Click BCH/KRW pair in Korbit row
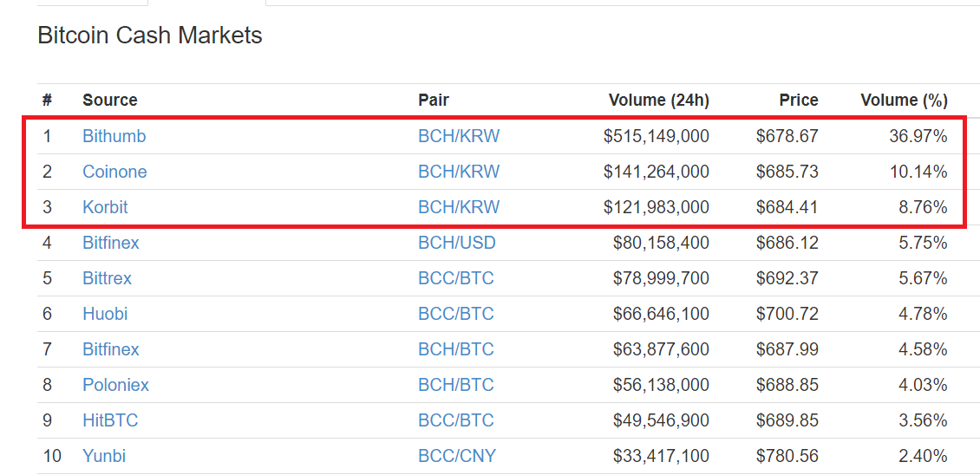 click(x=459, y=207)
